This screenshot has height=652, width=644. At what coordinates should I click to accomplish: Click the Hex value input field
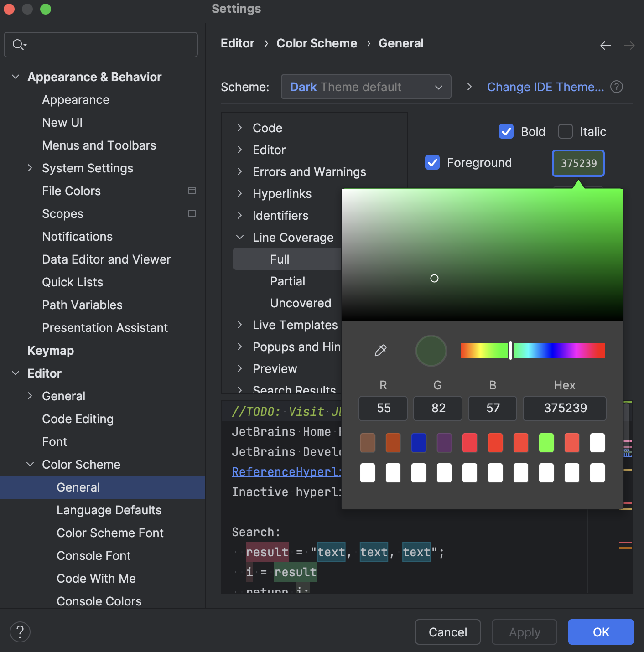(565, 408)
